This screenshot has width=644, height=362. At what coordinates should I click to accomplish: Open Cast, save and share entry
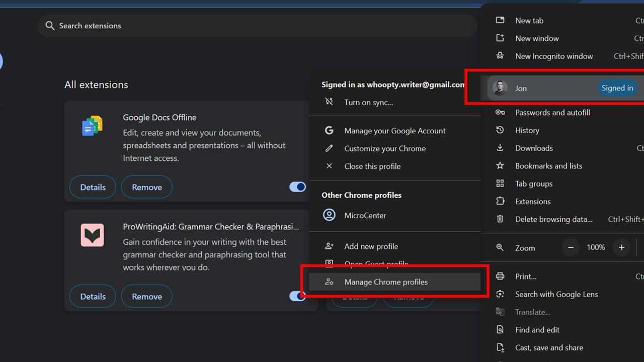tap(562, 347)
